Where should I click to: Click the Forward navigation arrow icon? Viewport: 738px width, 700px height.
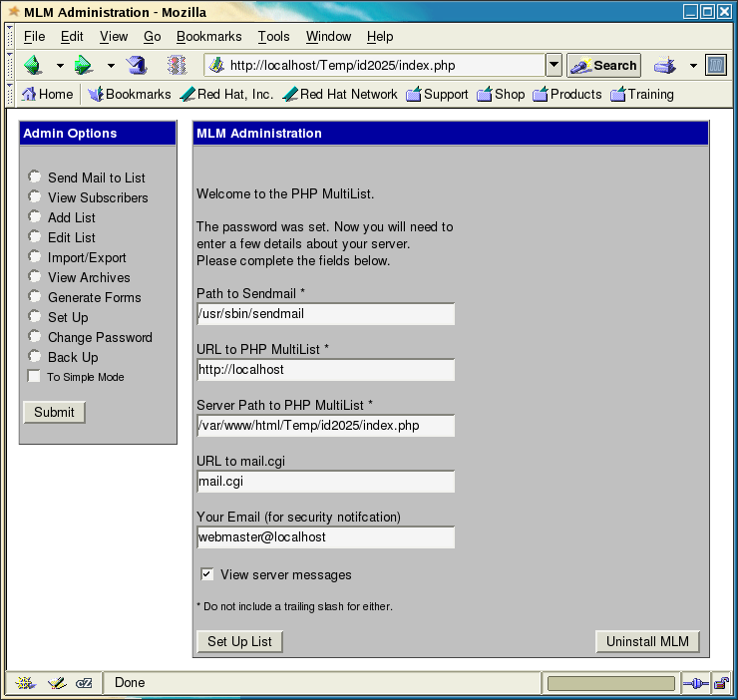tap(84, 65)
